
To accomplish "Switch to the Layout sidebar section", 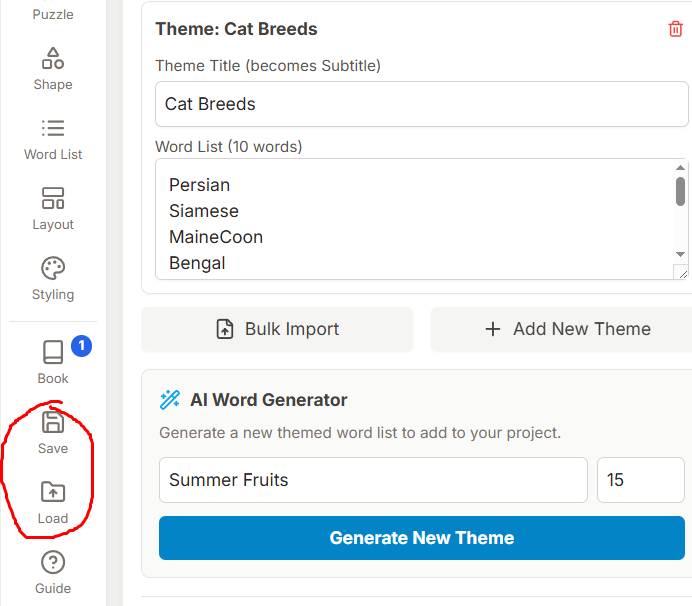I will point(53,208).
